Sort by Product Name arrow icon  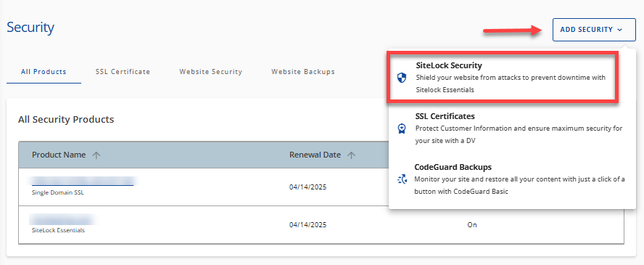(x=96, y=155)
